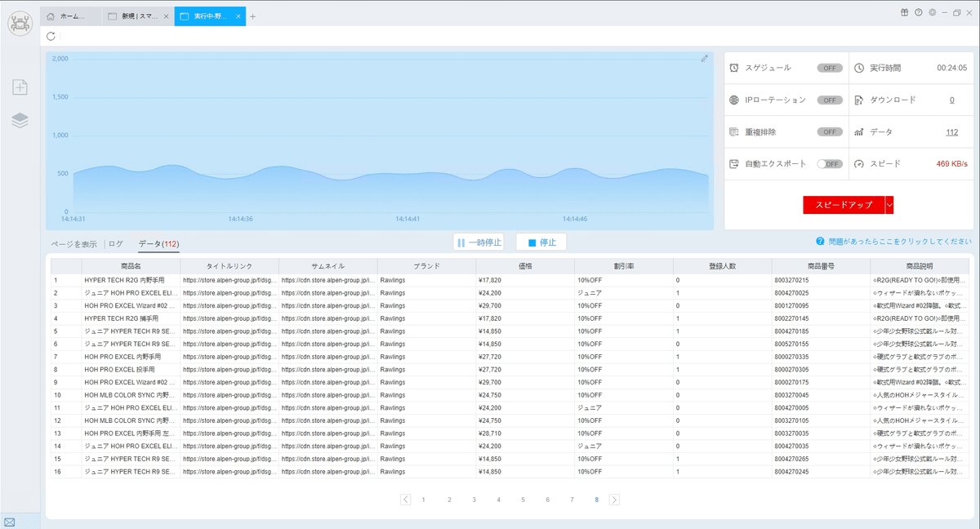Image resolution: width=980 pixels, height=529 pixels.
Task: Go to page 3 of results
Action: click(474, 500)
